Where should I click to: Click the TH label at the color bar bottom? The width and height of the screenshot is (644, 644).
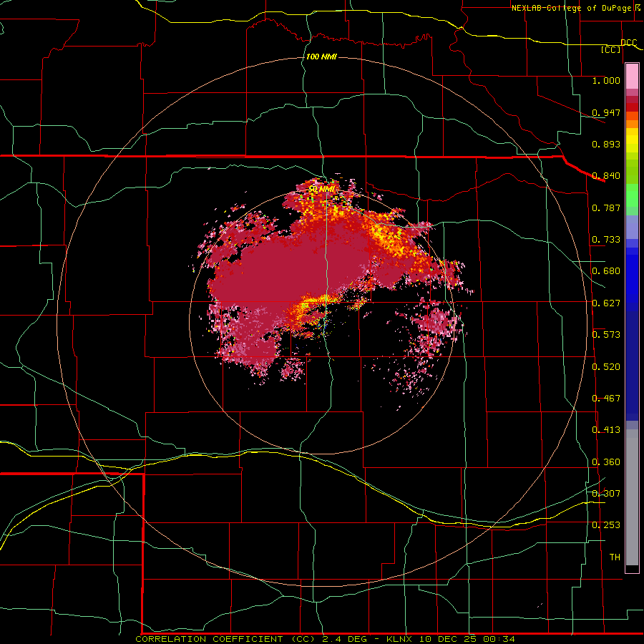tap(615, 557)
